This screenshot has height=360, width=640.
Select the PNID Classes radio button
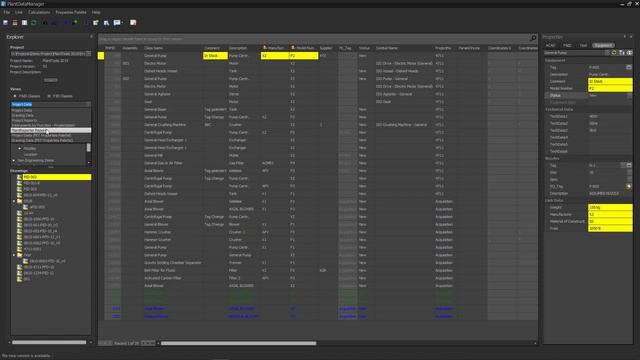tap(15, 96)
